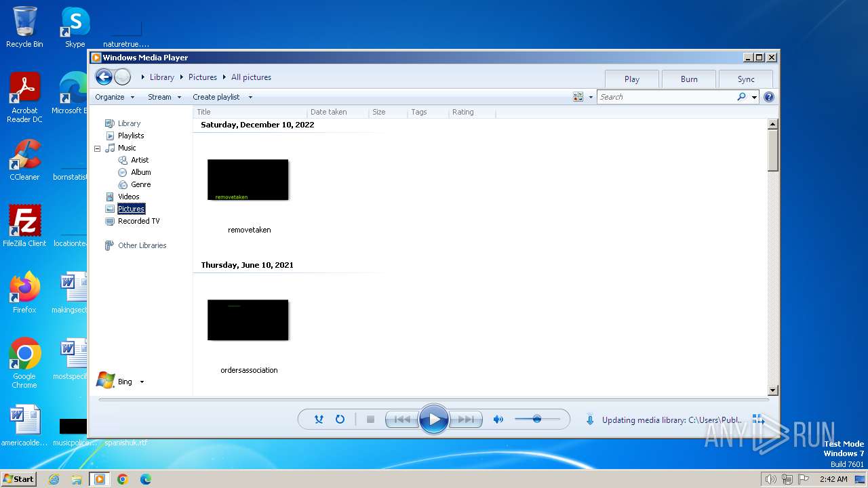868x488 pixels.
Task: Open Skype desktop shortcut
Action: click(x=75, y=27)
